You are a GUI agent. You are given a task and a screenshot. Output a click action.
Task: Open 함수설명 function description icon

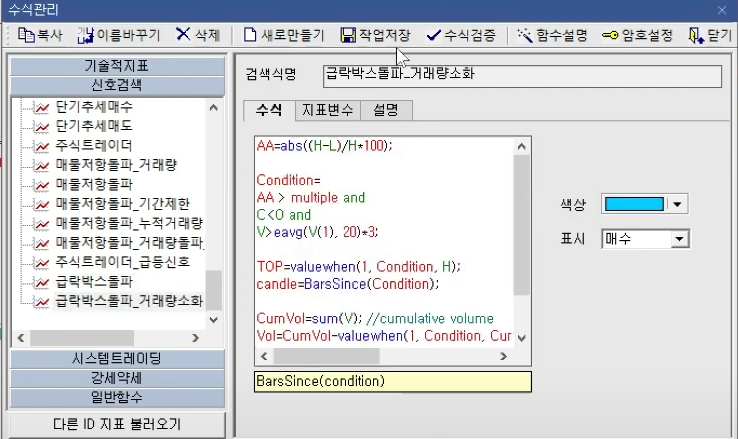(x=525, y=35)
